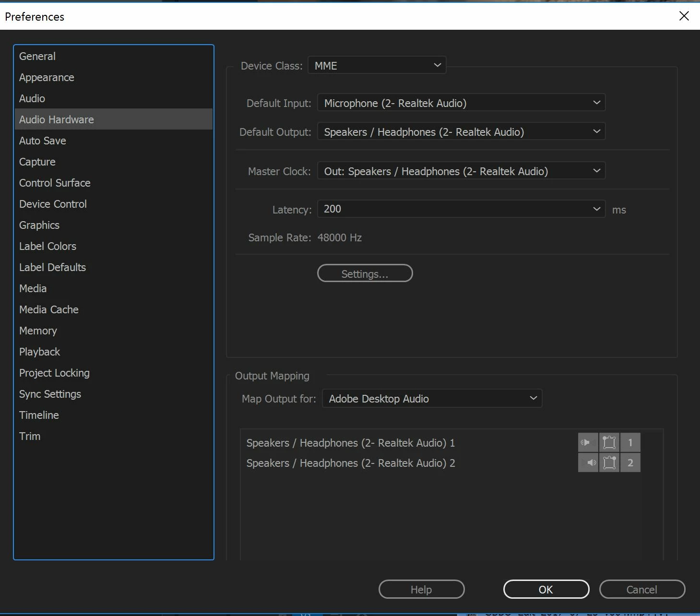
Task: Open the Device Class dropdown
Action: (x=377, y=65)
